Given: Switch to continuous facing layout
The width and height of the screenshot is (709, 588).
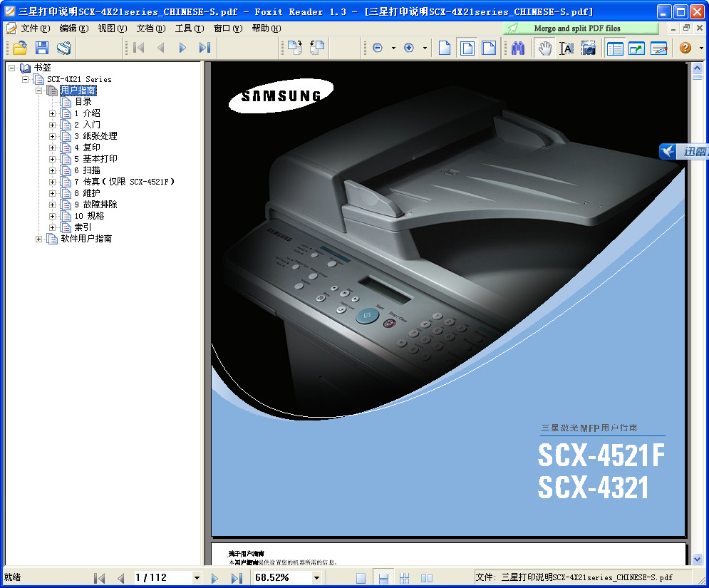Looking at the screenshot, I should coord(404,577).
